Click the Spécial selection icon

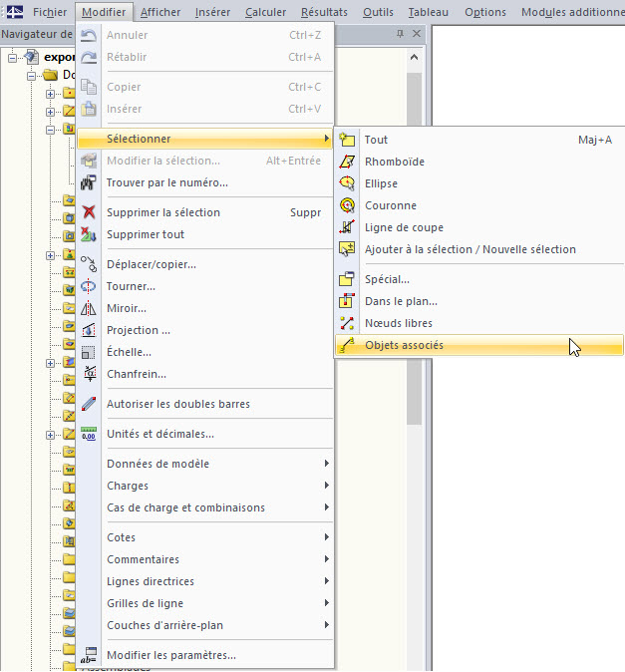click(x=347, y=279)
